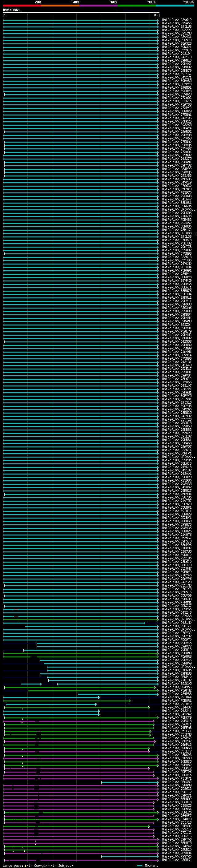Click alignment bar for UniRef100_Q43271
This screenshot has width=197, height=868.
pyautogui.click(x=81, y=78)
